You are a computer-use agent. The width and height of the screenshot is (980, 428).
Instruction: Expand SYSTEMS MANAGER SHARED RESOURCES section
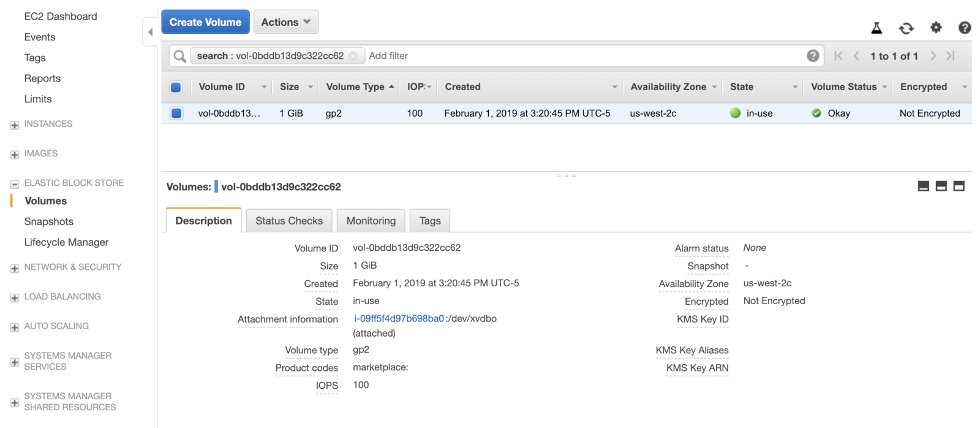pyautogui.click(x=15, y=403)
